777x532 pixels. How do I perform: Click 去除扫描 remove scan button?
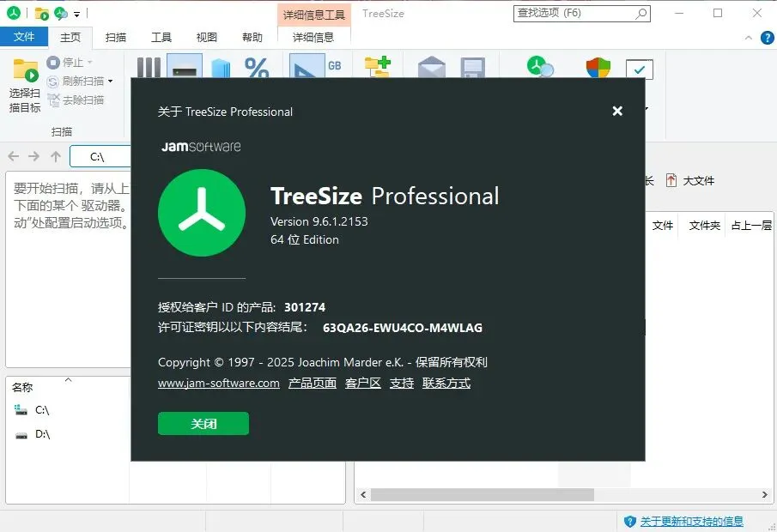coord(76,100)
